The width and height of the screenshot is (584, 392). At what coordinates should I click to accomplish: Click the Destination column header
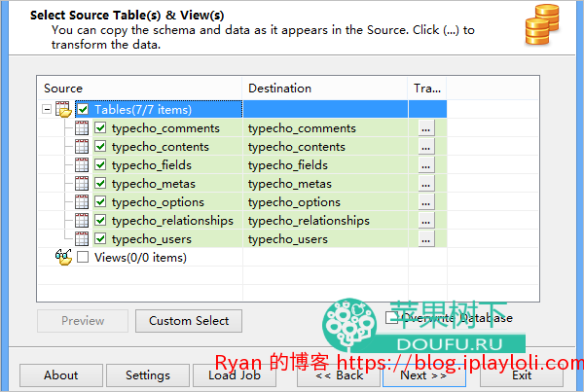coord(325,89)
